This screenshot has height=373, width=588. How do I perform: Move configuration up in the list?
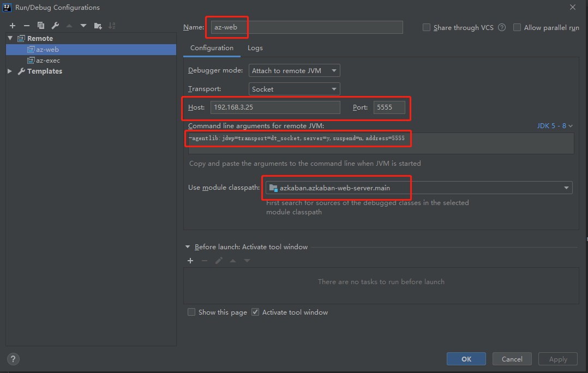click(69, 26)
